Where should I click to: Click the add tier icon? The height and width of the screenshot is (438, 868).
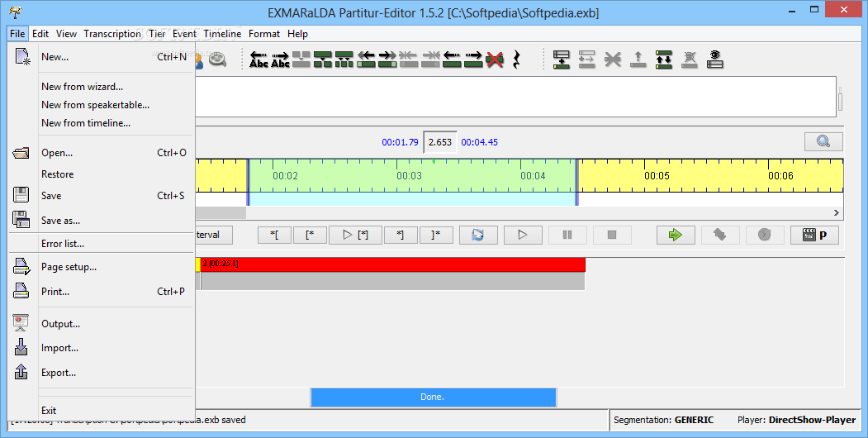562,60
